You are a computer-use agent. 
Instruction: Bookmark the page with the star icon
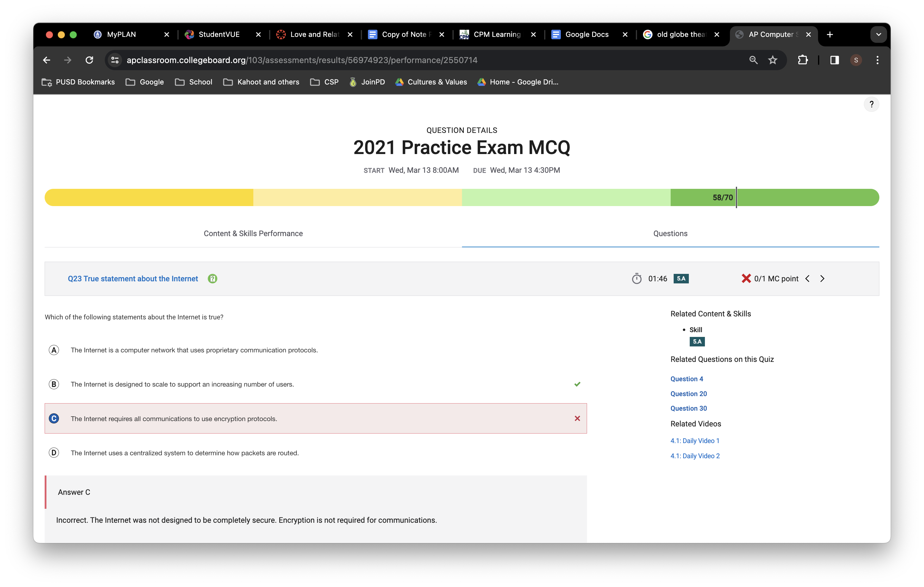(772, 60)
